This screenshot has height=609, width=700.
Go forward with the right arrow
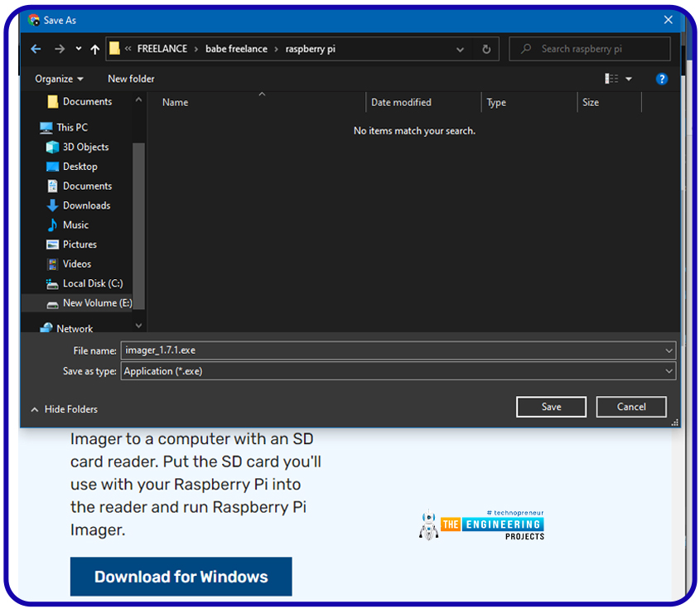pyautogui.click(x=60, y=49)
